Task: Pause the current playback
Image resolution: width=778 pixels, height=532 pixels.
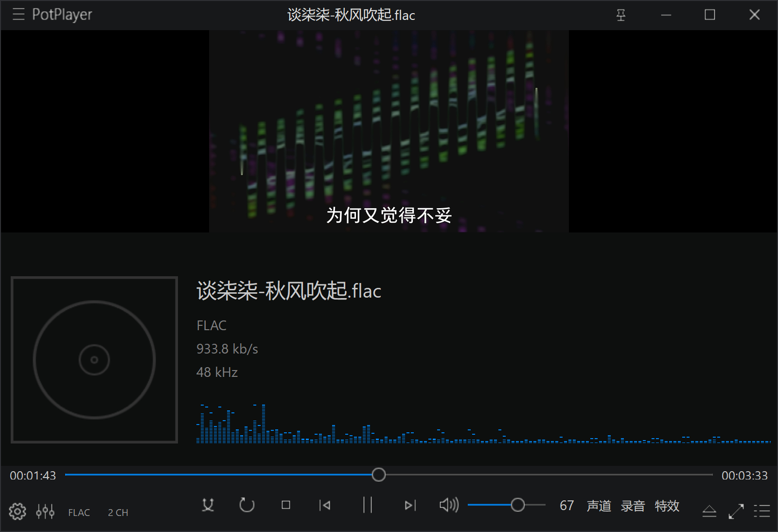Action: point(368,505)
